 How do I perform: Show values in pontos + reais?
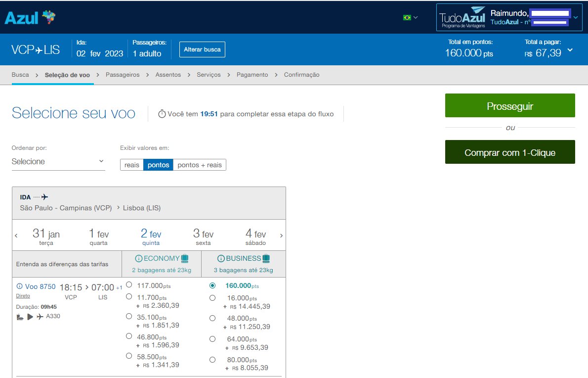pos(200,165)
